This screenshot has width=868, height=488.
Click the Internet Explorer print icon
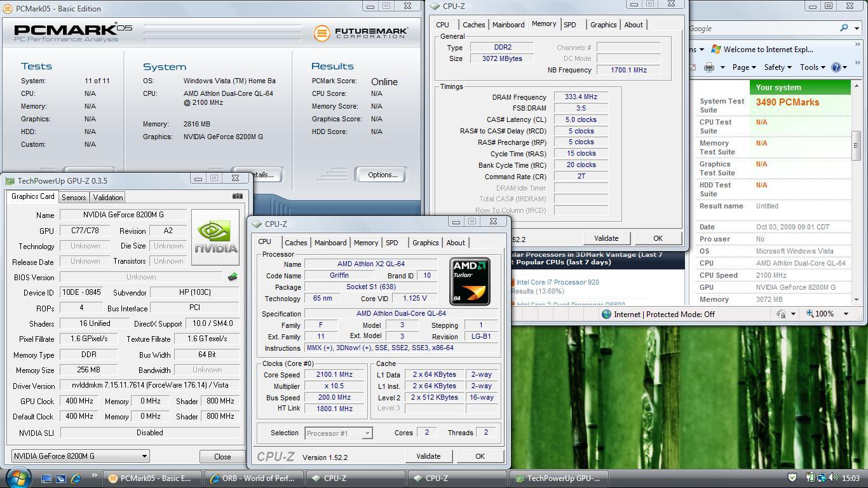(x=709, y=67)
